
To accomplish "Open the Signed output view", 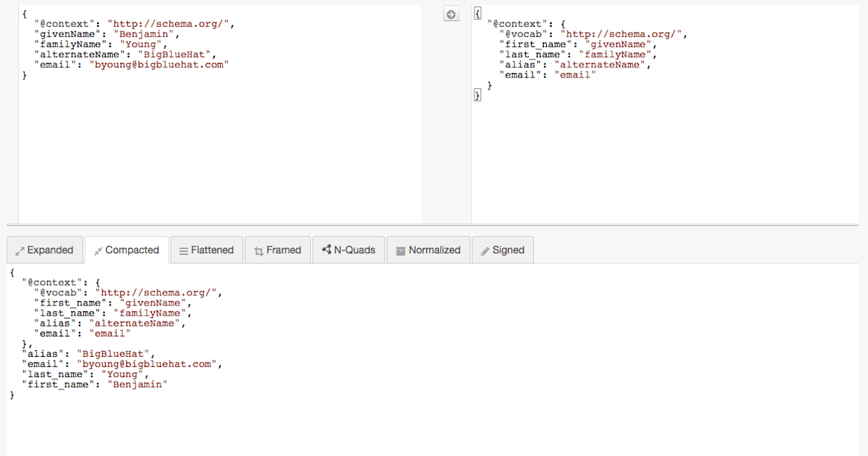I will coord(502,250).
